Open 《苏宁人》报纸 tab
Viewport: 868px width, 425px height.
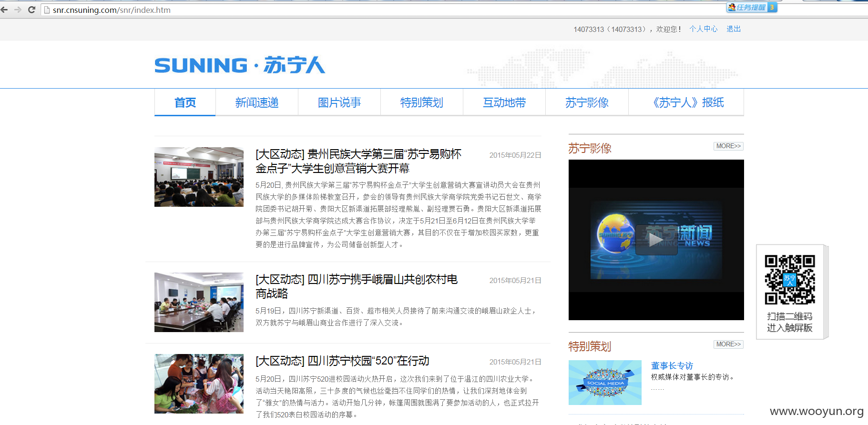tap(686, 102)
